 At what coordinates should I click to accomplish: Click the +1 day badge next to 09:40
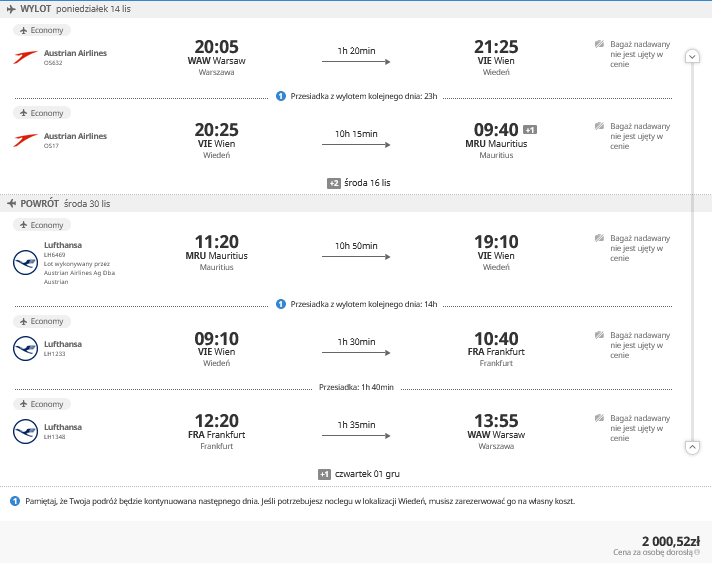point(530,130)
